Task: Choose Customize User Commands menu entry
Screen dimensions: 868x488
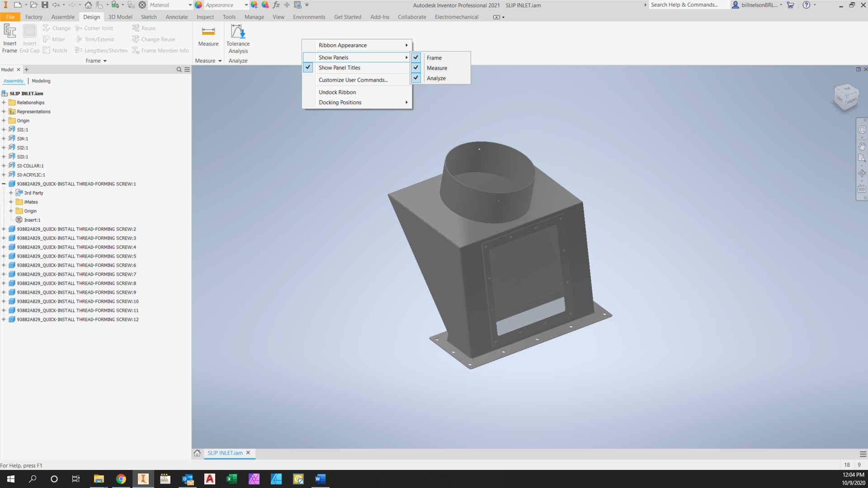Action: [357, 80]
